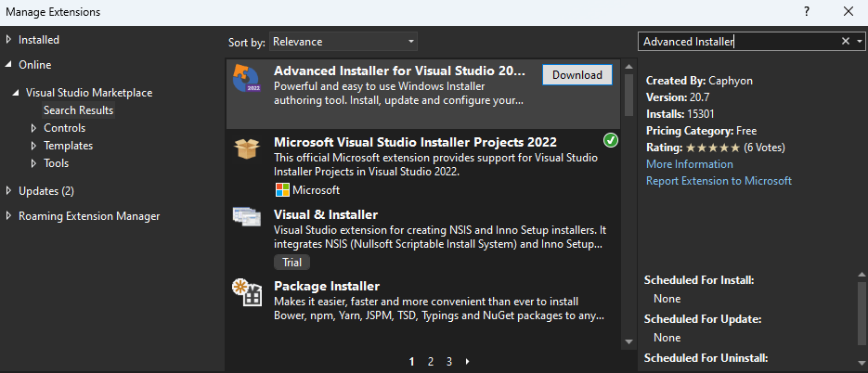Go to results page 3
Viewport: 868px width, 373px height.
click(449, 361)
